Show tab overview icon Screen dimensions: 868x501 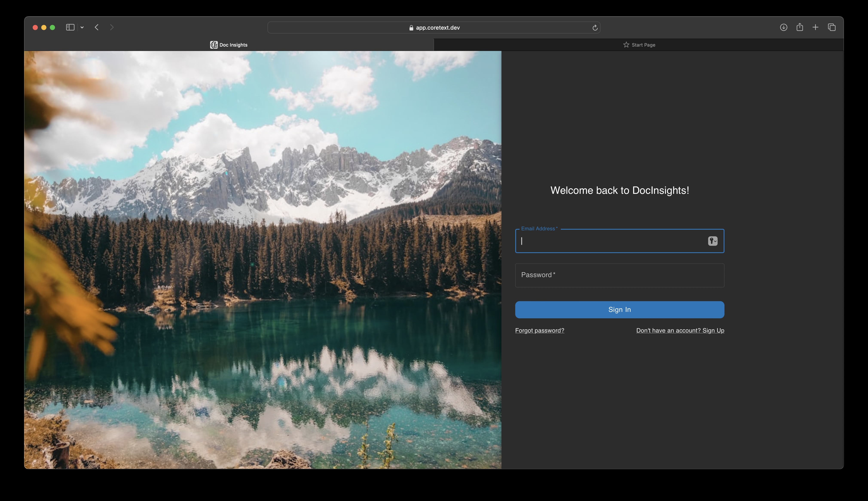[x=831, y=27]
